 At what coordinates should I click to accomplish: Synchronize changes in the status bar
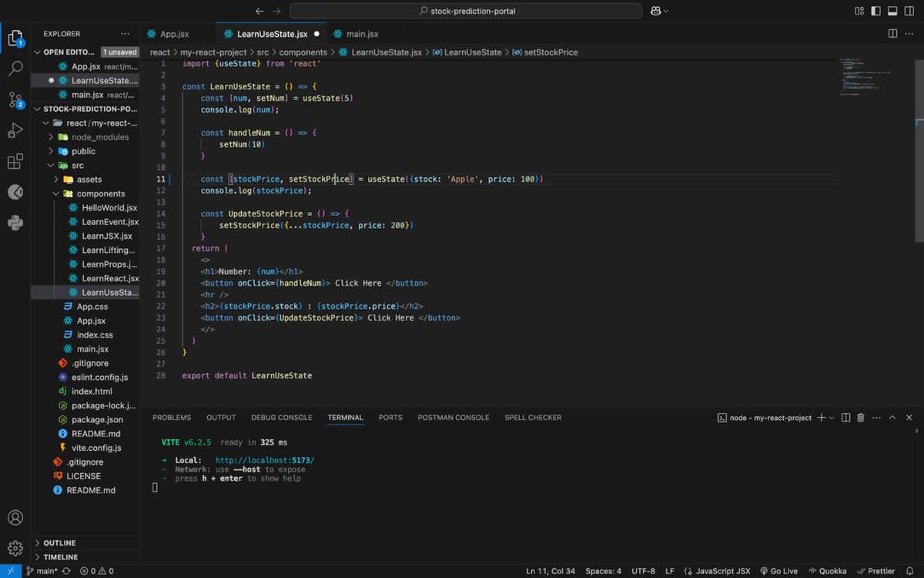(66, 571)
